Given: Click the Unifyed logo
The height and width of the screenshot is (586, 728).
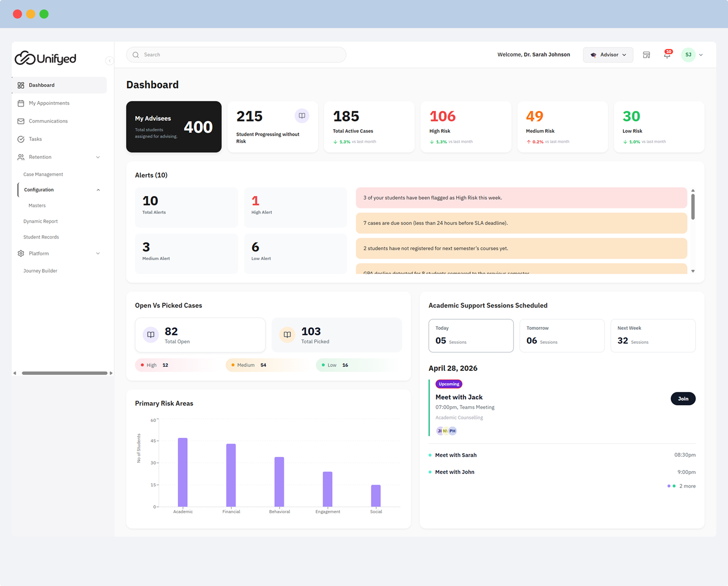Looking at the screenshot, I should [45, 58].
